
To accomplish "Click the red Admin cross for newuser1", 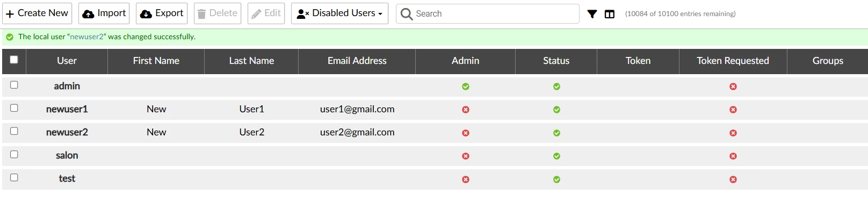I will point(466,110).
